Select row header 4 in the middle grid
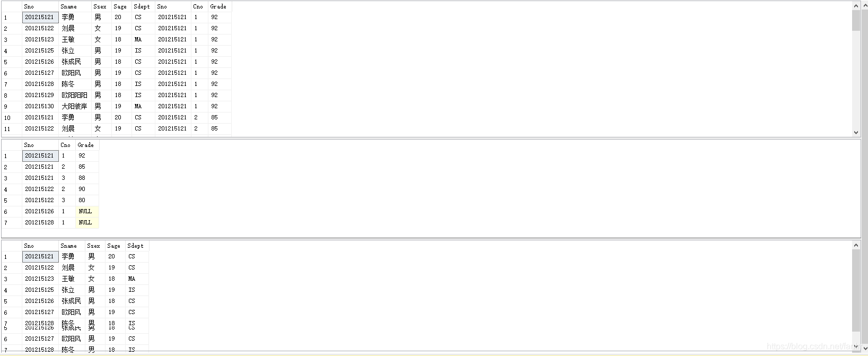 pos(11,189)
